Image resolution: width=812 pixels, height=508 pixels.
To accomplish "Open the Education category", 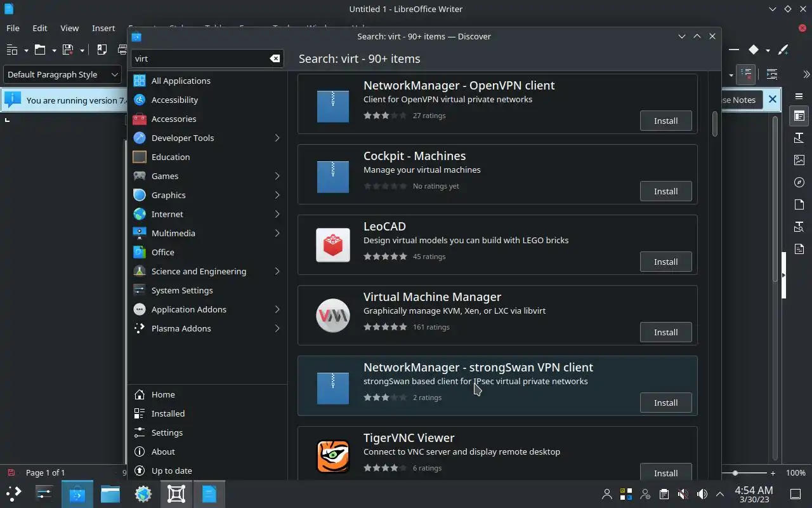I will pos(207,157).
